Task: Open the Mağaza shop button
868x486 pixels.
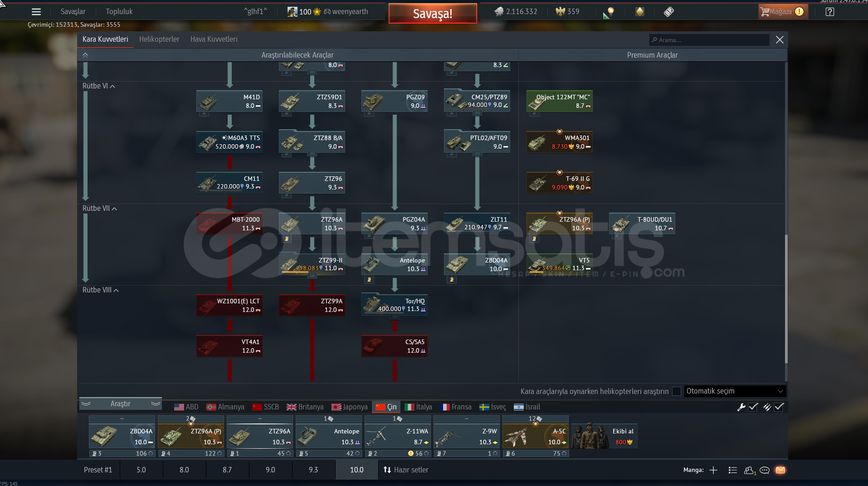Action: tap(783, 12)
